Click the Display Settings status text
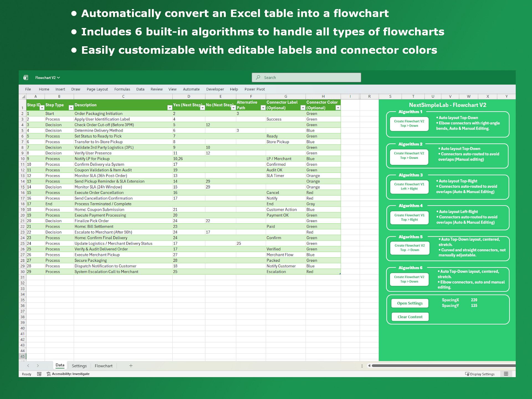Viewport: 532px width, 399px height. click(482, 374)
